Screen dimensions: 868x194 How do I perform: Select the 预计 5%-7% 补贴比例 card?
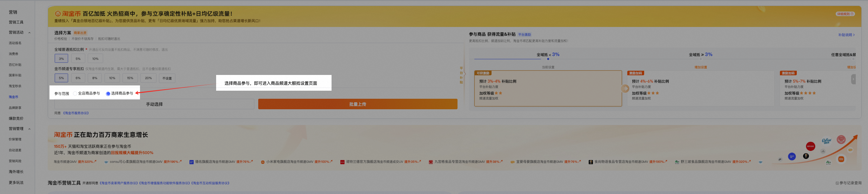click(x=818, y=88)
